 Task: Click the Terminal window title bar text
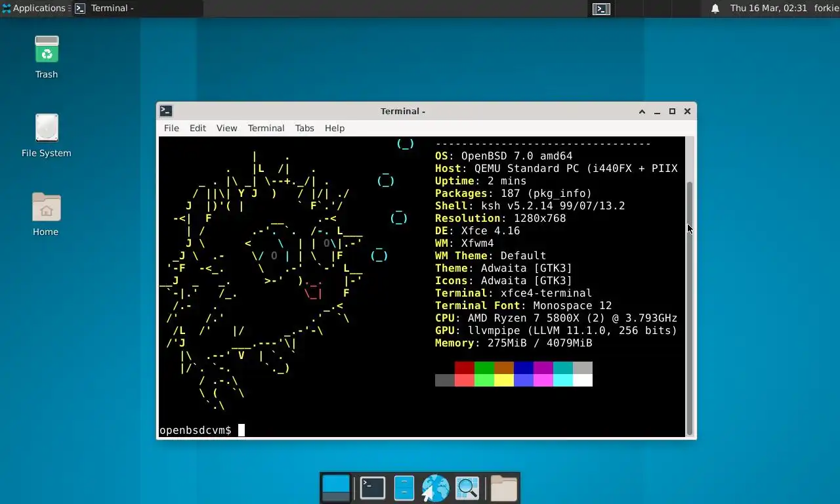(403, 112)
